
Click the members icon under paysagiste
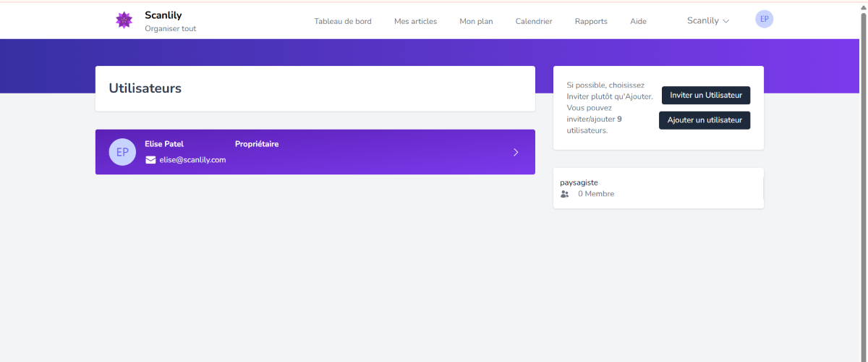point(565,194)
